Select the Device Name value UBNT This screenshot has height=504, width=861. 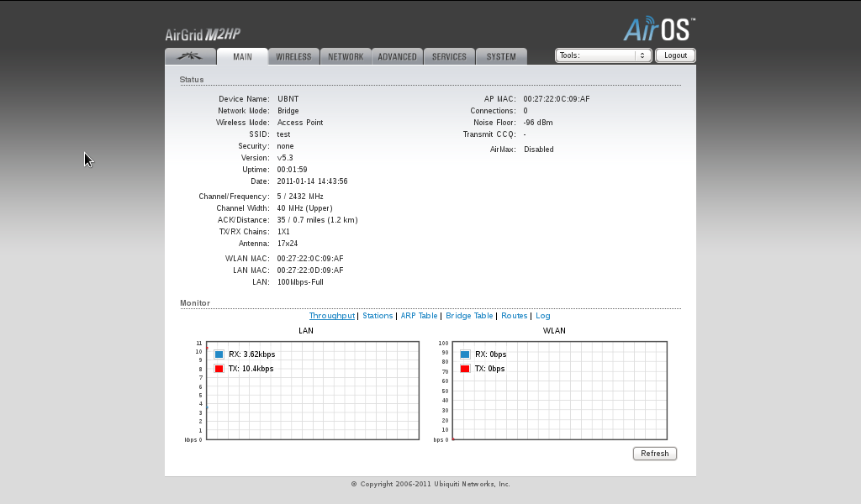coord(288,99)
